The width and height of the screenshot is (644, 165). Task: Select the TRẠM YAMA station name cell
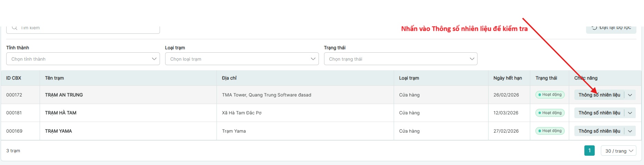click(59, 131)
